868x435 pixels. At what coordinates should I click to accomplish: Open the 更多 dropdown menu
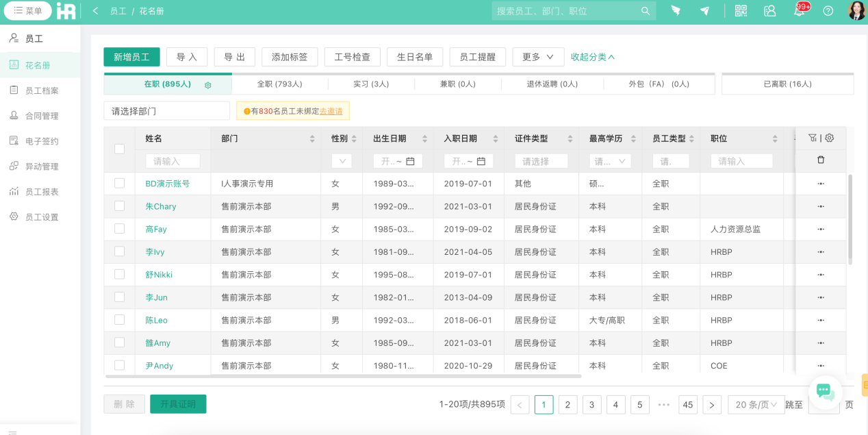[x=538, y=57]
